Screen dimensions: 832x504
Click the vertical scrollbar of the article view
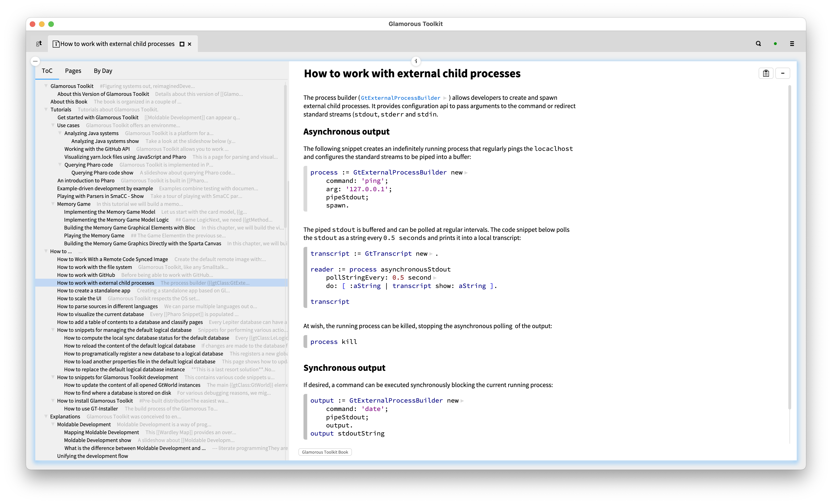point(790,236)
